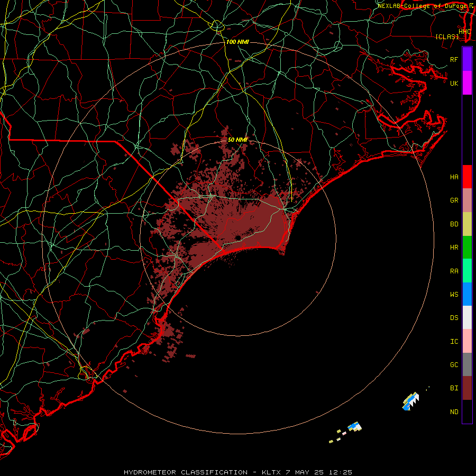Click the GR pink legend swatch
The width and height of the screenshot is (476, 476).
(467, 200)
